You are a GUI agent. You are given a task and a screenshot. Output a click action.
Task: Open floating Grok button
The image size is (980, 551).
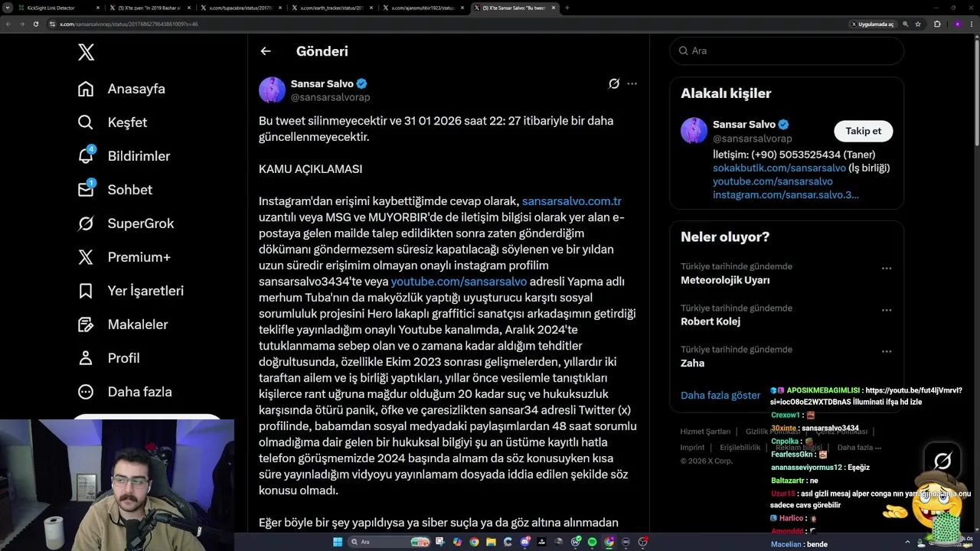[x=942, y=461]
